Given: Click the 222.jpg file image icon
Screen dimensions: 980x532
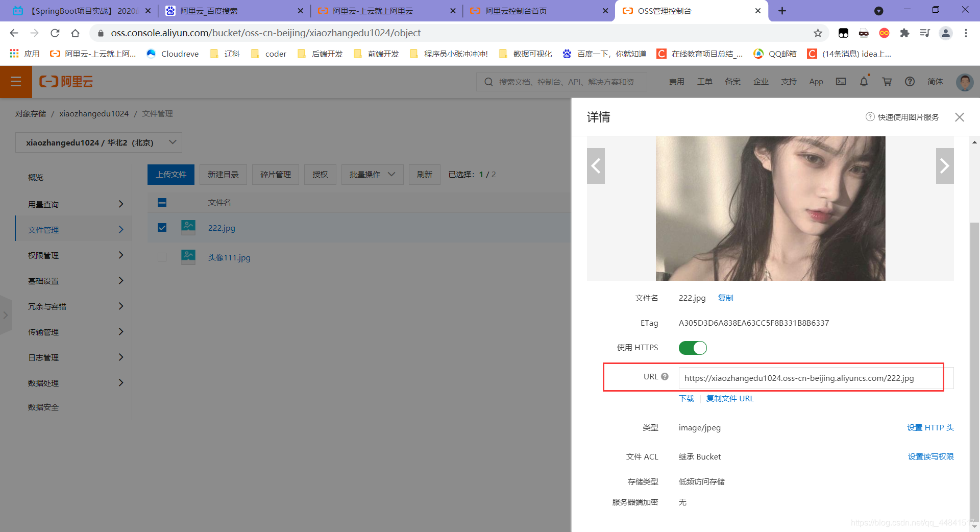Looking at the screenshot, I should point(188,227).
